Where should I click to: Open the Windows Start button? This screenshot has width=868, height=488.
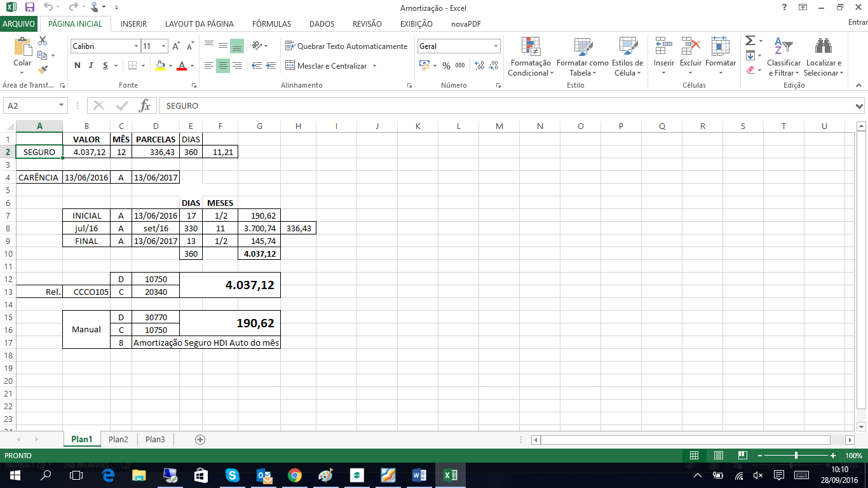(x=15, y=475)
